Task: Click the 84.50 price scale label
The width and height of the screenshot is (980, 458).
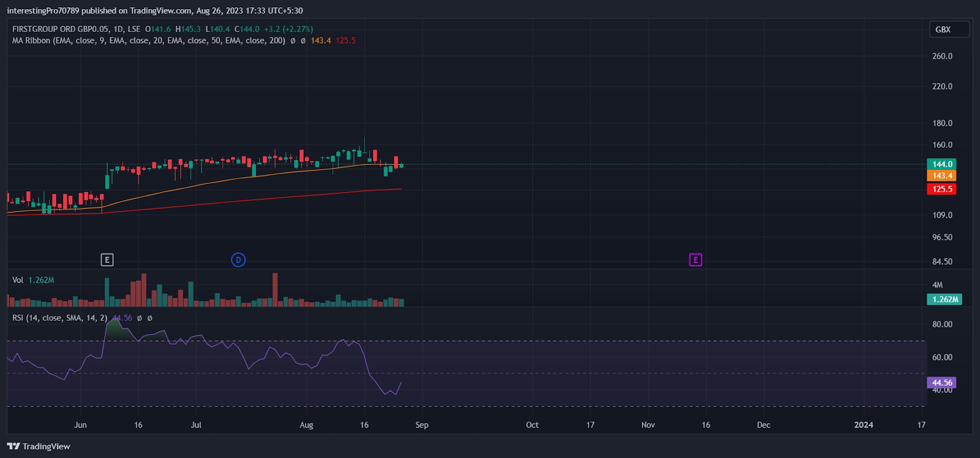Action: click(942, 262)
